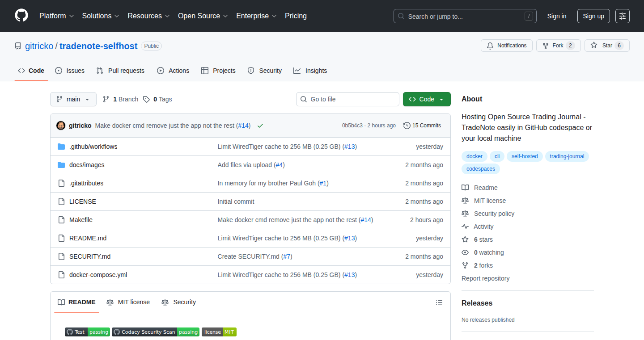Open the Pricing link
Screen dimensions: 644x340
pos(296,16)
